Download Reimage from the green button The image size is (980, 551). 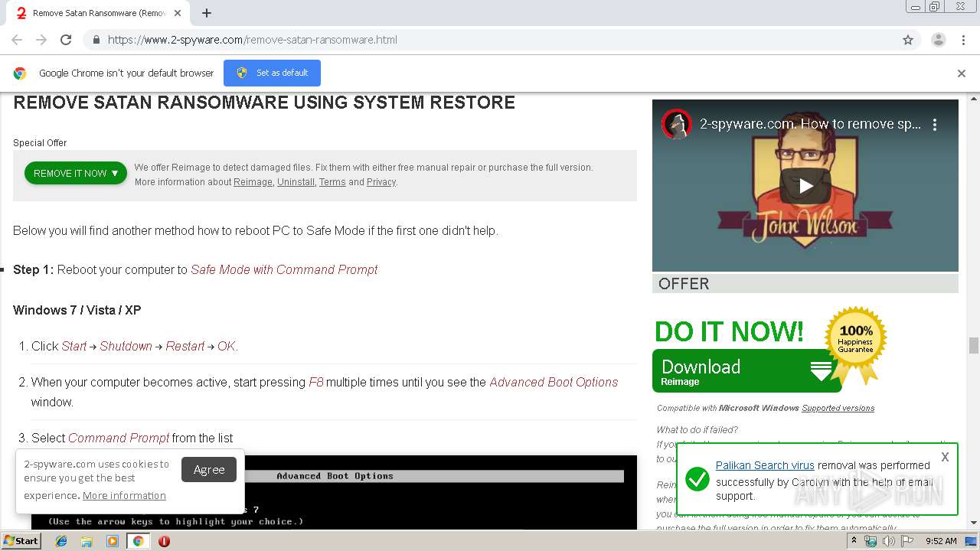coord(746,371)
